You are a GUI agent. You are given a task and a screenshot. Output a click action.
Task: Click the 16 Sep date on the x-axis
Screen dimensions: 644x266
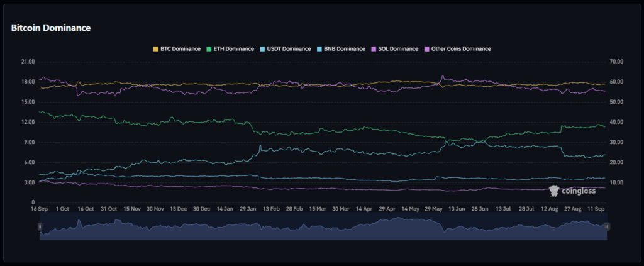pos(40,209)
